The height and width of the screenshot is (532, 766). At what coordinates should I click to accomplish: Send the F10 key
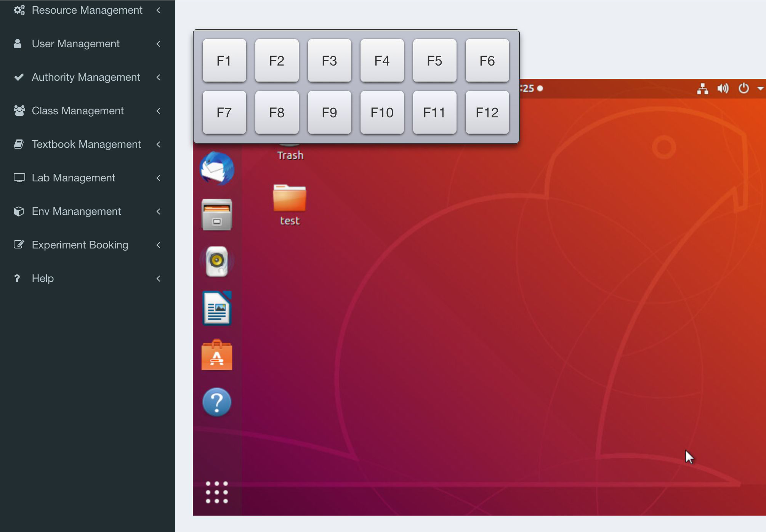[x=382, y=112]
